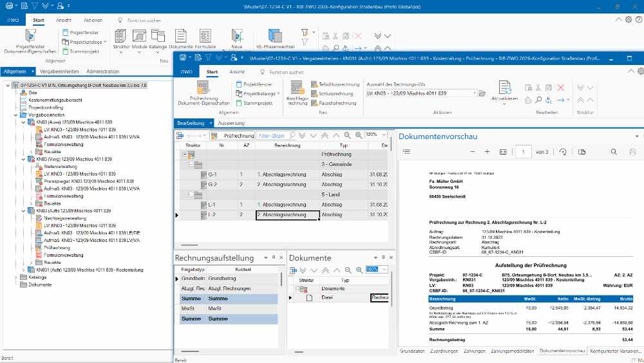Create a new Schlussrechnung
This screenshot has width=644, height=363.
pyautogui.click(x=332, y=93)
